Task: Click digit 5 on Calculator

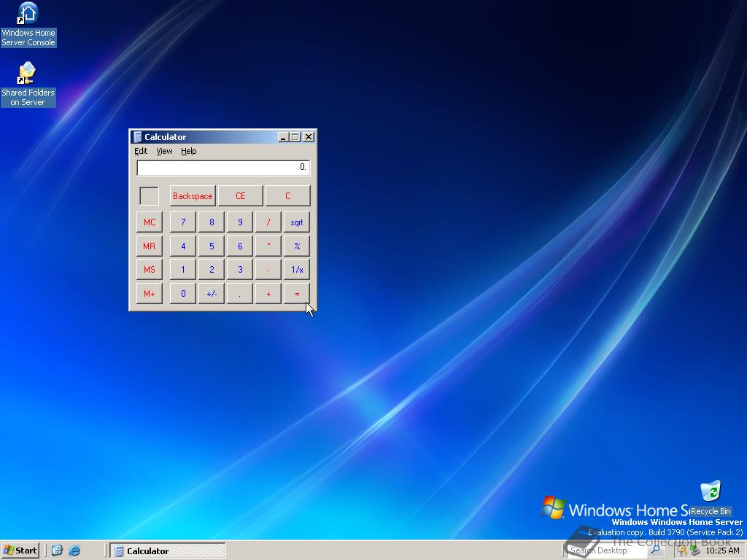Action: pyautogui.click(x=212, y=246)
